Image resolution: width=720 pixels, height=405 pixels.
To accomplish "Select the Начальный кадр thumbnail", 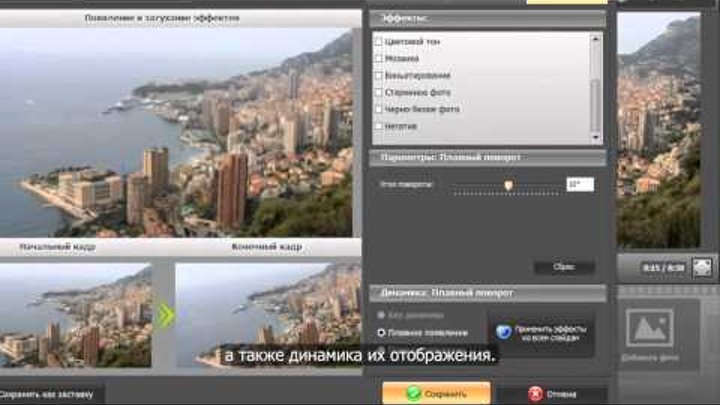I will click(x=75, y=315).
